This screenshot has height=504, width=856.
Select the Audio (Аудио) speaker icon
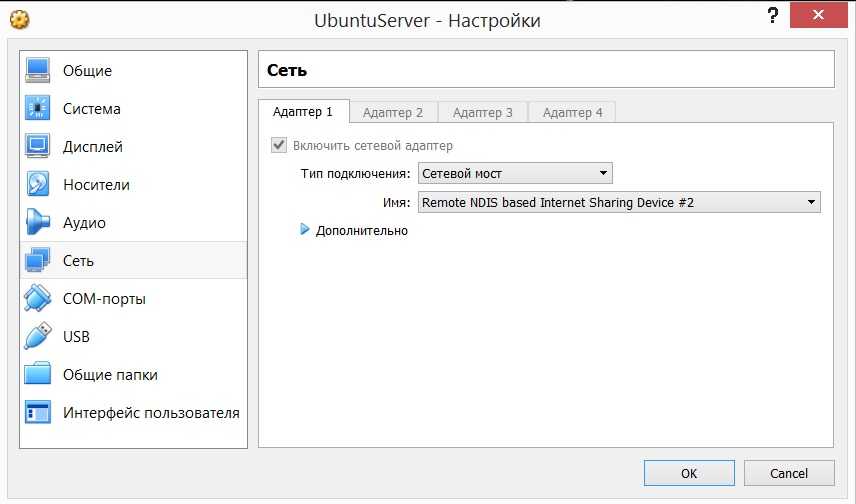(37, 223)
